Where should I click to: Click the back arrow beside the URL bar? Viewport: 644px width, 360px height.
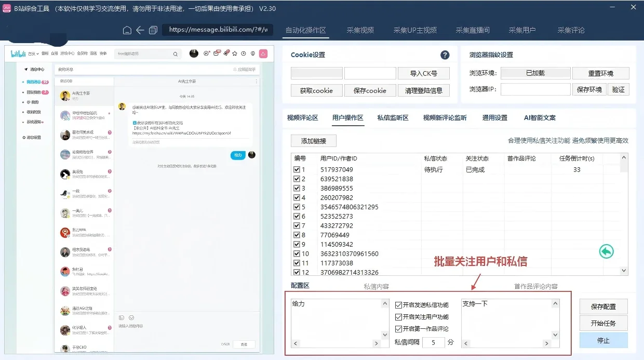[140, 30]
